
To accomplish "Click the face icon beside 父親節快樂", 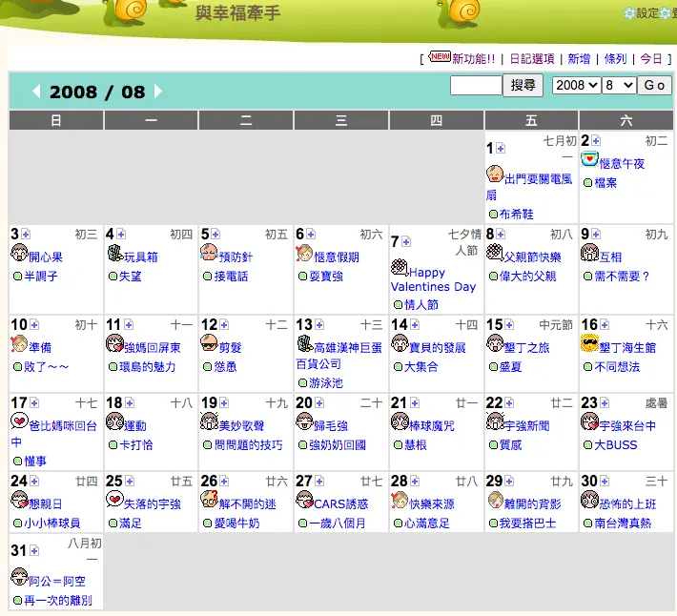I will [495, 253].
